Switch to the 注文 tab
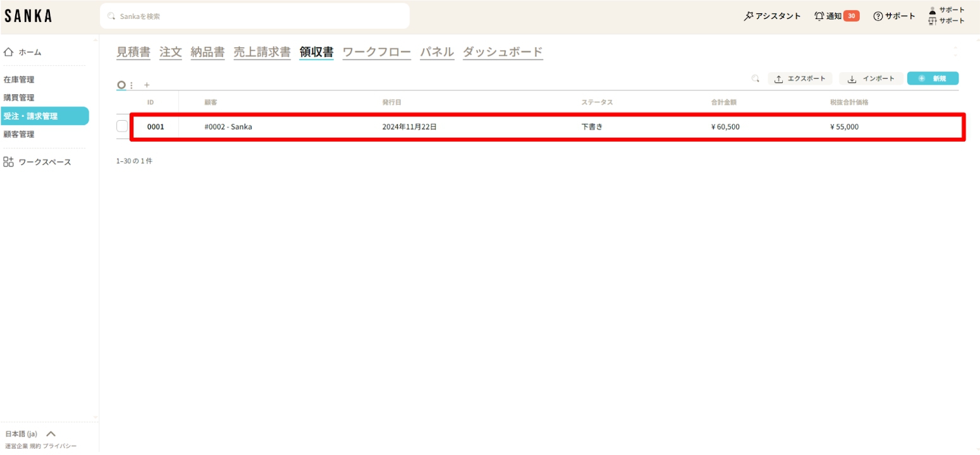The height and width of the screenshot is (455, 980). point(171,52)
